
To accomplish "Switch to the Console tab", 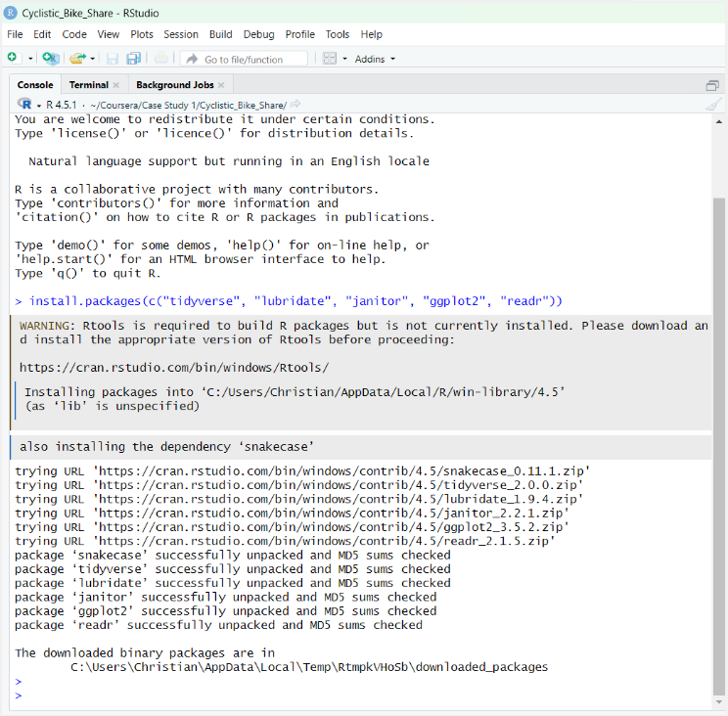I will [35, 85].
